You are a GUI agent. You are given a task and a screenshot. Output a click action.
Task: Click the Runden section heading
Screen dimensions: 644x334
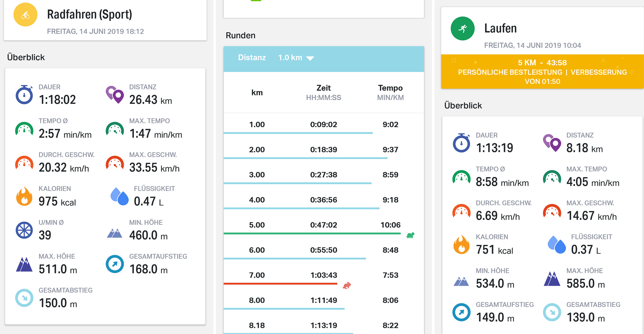[241, 35]
